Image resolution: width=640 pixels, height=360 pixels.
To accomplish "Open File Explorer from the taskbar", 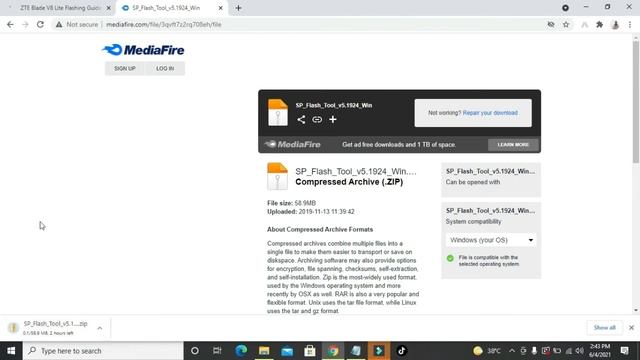I will pos(264,351).
